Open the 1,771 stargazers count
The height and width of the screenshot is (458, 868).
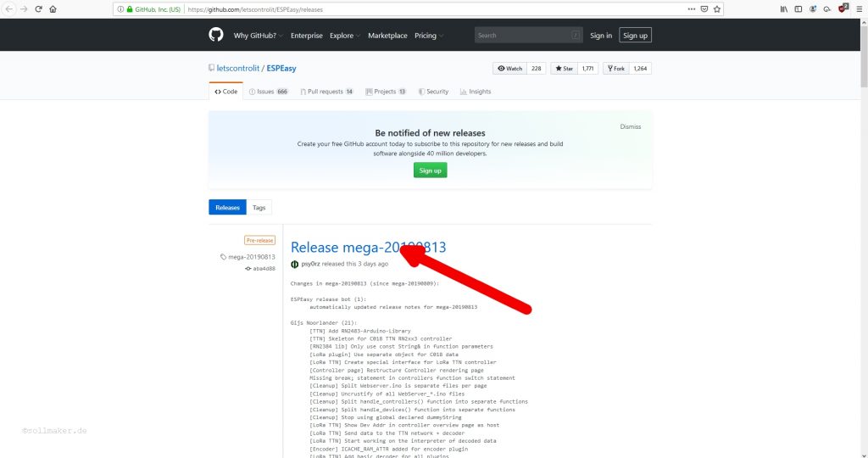588,68
